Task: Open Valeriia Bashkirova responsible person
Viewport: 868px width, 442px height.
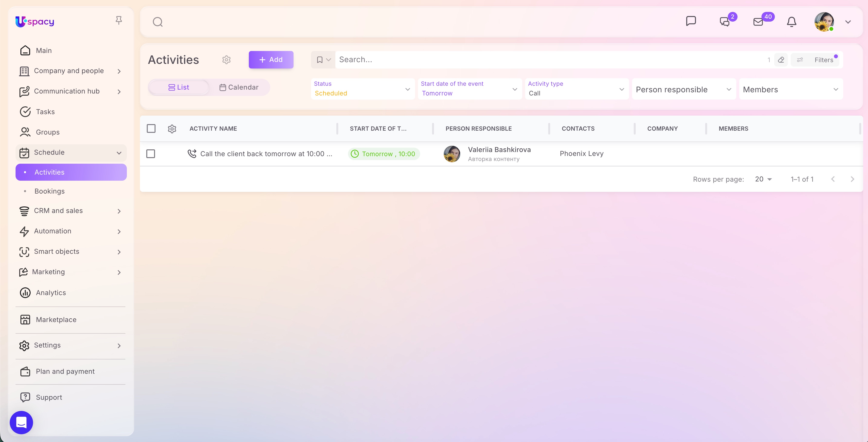Action: [x=499, y=150]
